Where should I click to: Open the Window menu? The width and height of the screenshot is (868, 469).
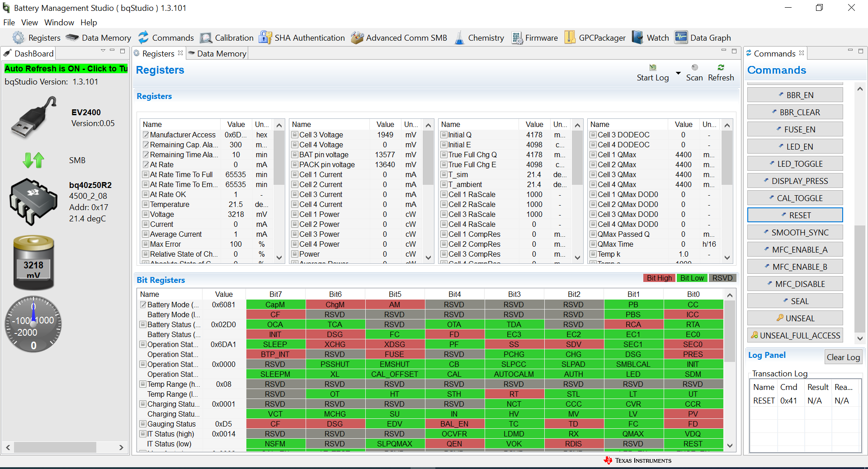59,23
